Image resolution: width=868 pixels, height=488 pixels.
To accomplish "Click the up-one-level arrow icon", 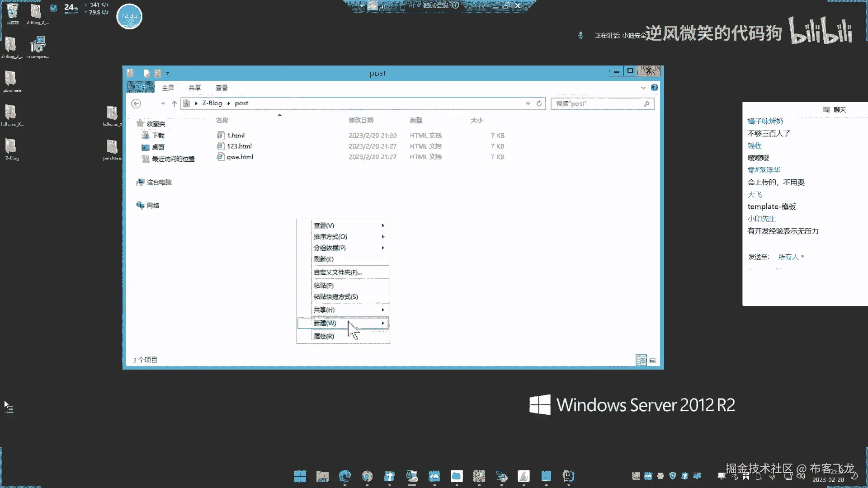I will click(x=175, y=103).
